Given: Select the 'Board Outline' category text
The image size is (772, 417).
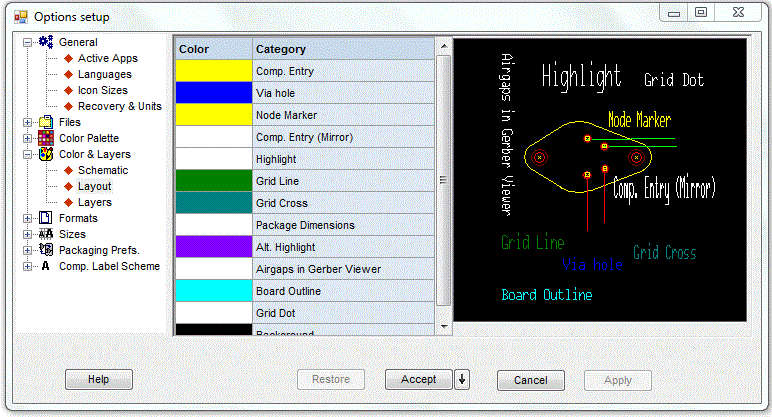Looking at the screenshot, I should click(289, 291).
